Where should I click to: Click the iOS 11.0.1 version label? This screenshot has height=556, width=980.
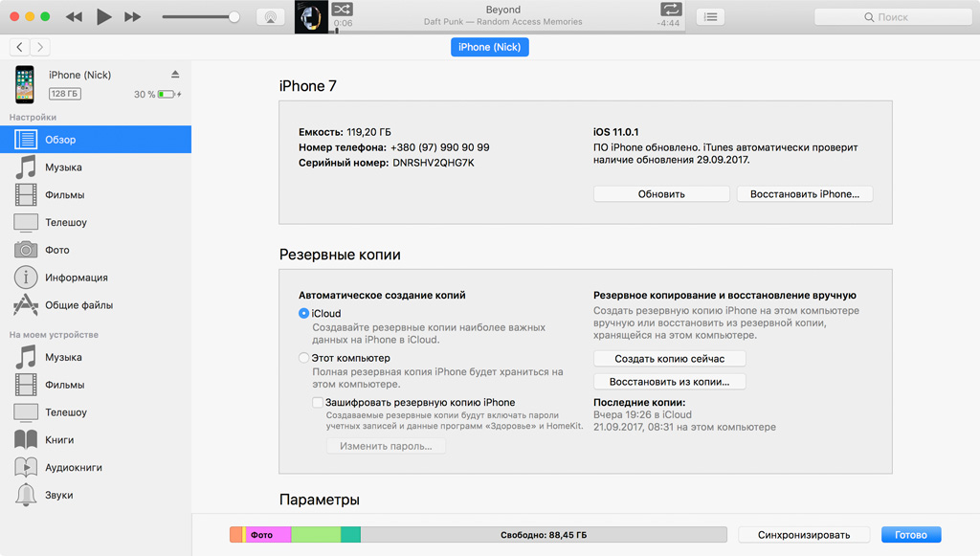[615, 132]
